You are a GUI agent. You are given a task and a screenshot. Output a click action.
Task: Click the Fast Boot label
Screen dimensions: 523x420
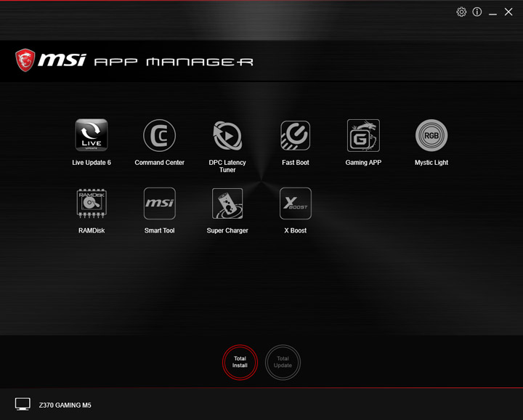click(296, 163)
